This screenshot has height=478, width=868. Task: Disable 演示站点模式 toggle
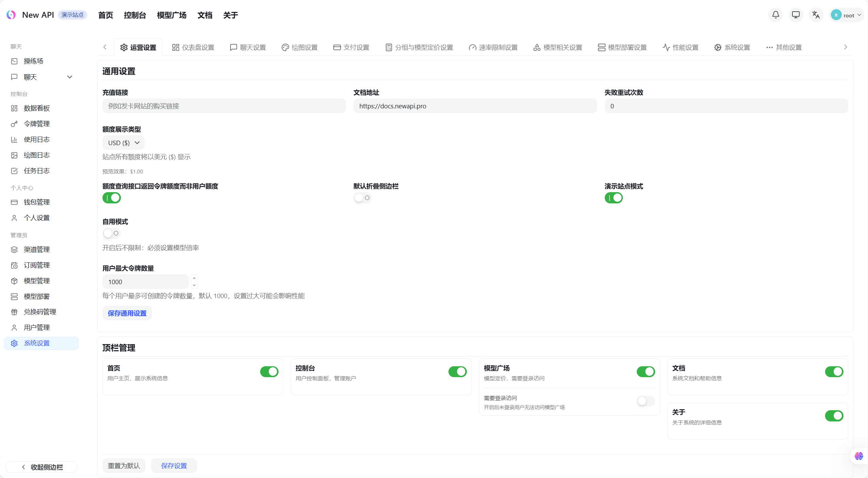click(x=613, y=198)
